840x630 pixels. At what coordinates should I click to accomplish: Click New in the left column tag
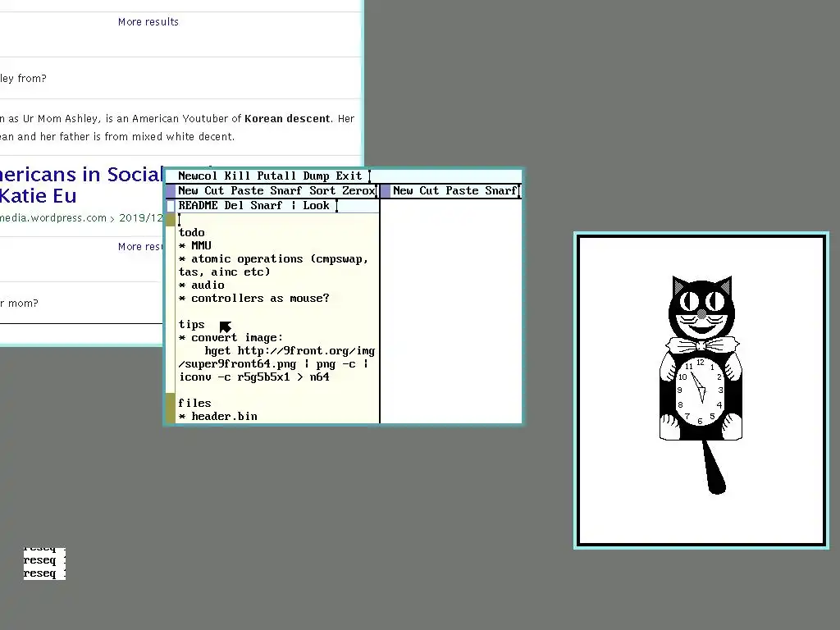[x=188, y=190]
